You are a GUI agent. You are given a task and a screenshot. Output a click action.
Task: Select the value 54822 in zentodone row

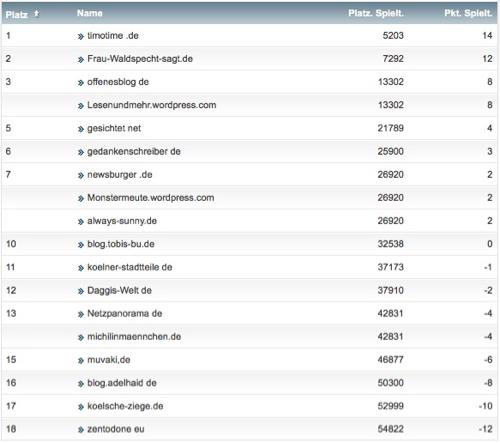coord(391,429)
